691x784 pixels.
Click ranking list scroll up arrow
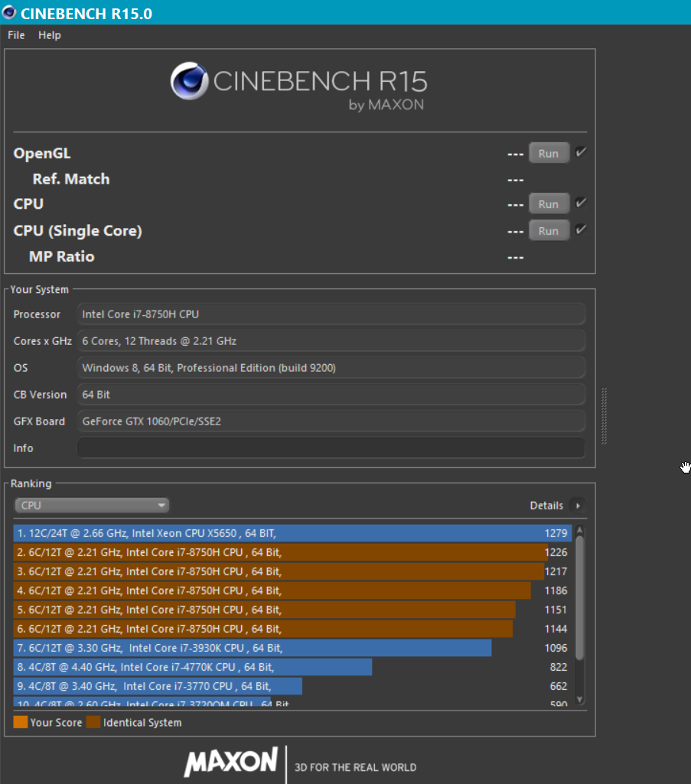[x=580, y=529]
